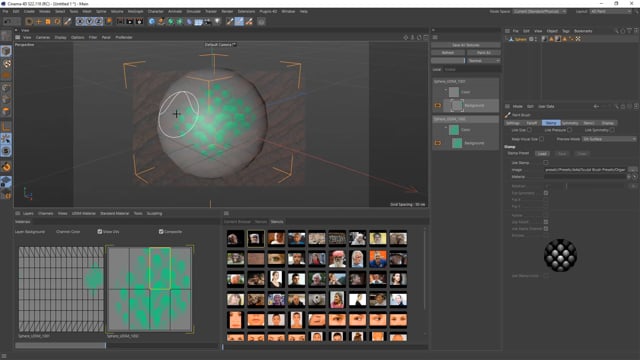Select the gray Background layer thumbnail of first texture

click(457, 105)
